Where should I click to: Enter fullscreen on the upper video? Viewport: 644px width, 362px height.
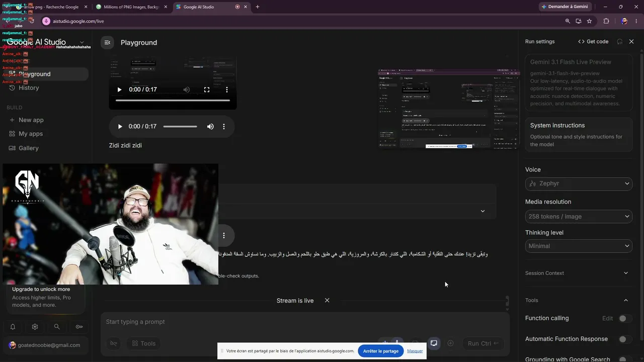coord(207,89)
